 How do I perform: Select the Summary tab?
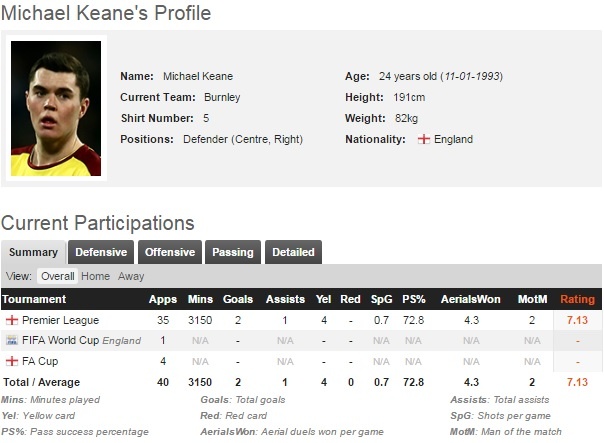[33, 252]
